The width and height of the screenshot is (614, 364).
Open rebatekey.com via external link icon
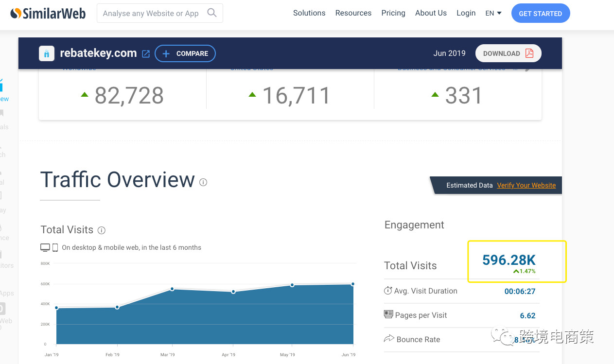146,54
